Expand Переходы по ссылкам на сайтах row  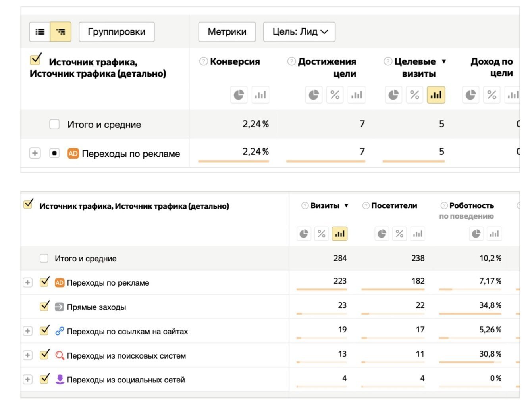click(27, 331)
